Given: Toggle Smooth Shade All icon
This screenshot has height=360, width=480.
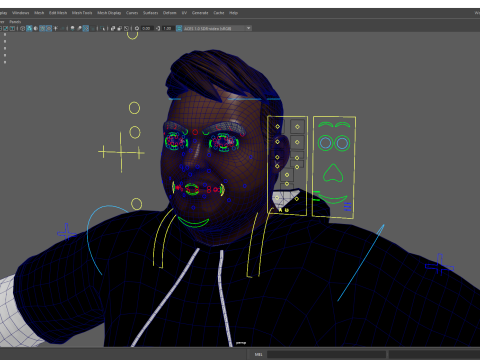Looking at the screenshot, I should click(29, 28).
